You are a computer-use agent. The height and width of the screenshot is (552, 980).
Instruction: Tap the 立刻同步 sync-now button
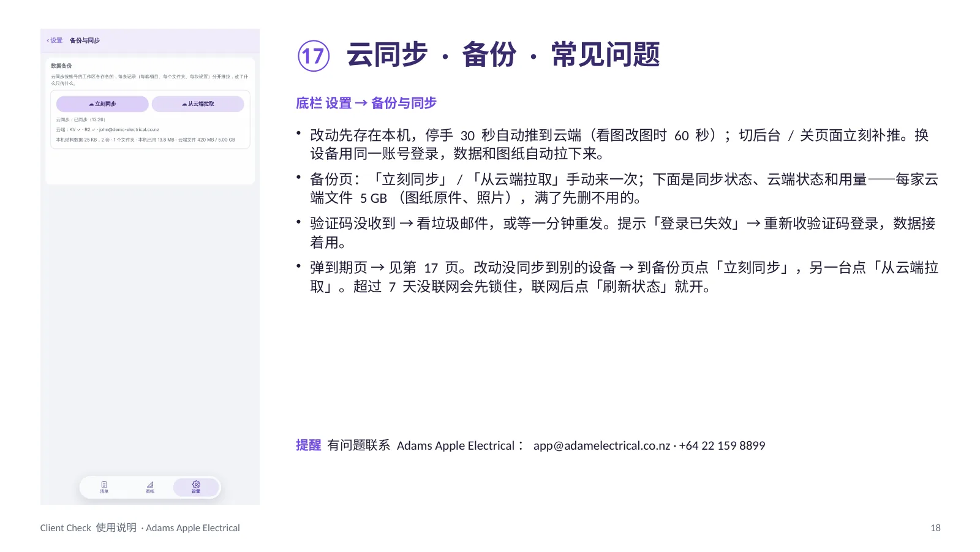[102, 104]
